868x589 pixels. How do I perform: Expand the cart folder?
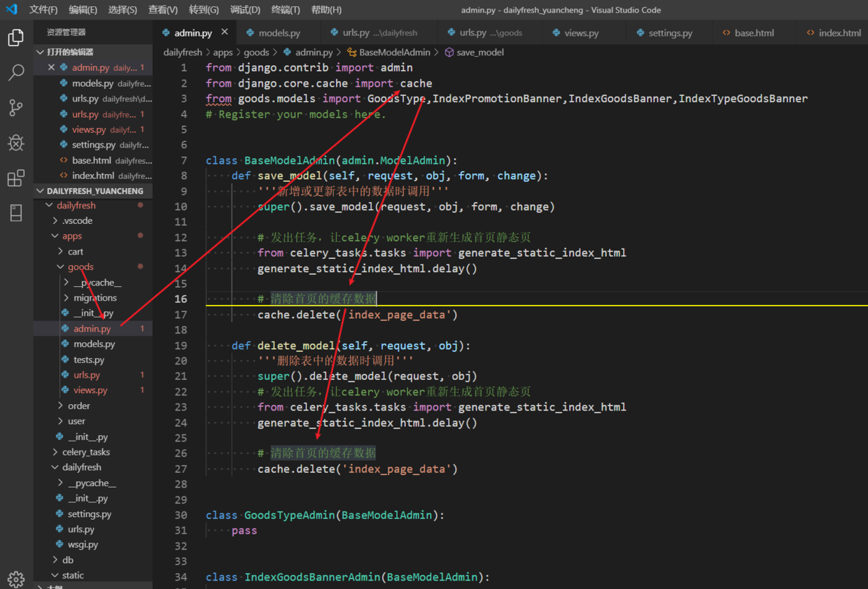coord(93,252)
